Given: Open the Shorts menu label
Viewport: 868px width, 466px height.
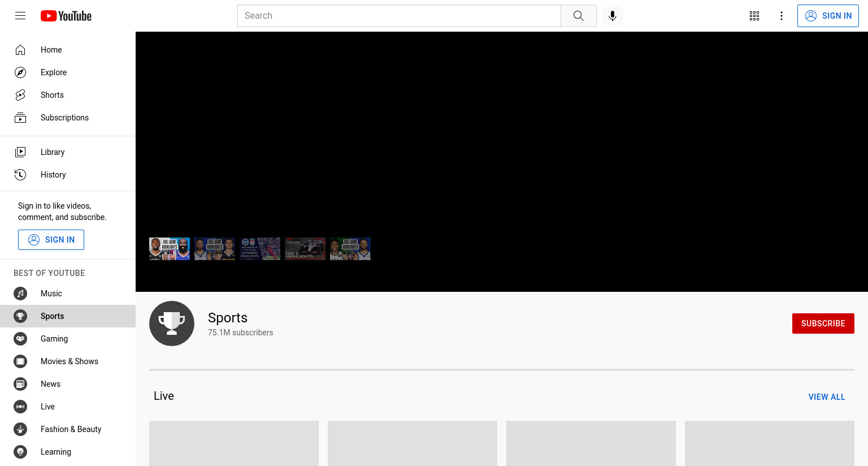Looking at the screenshot, I should 52,95.
